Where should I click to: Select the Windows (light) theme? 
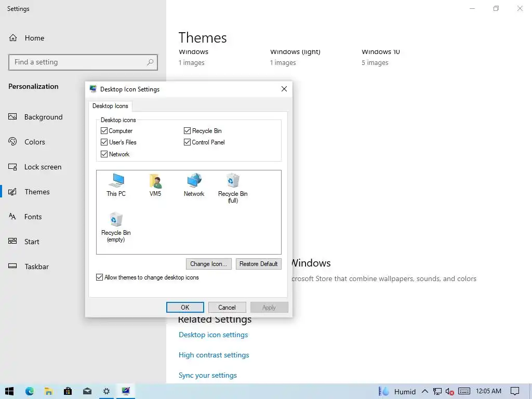295,57
